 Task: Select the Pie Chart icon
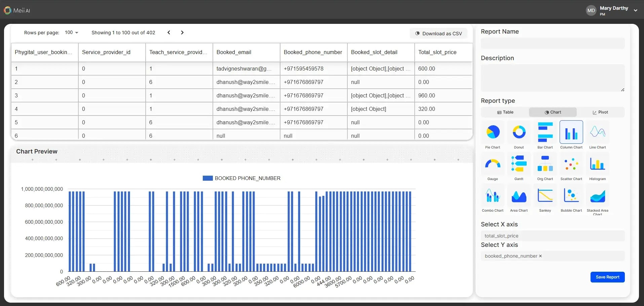pyautogui.click(x=493, y=132)
